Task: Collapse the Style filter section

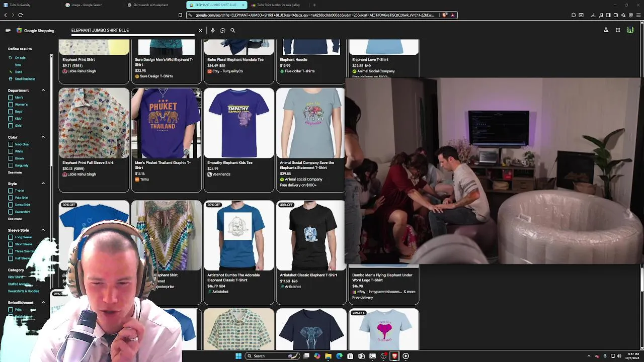Action: pyautogui.click(x=43, y=184)
